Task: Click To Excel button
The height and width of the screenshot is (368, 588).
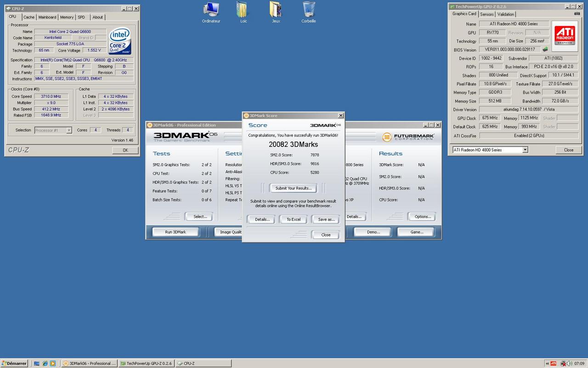Action: click(x=294, y=219)
